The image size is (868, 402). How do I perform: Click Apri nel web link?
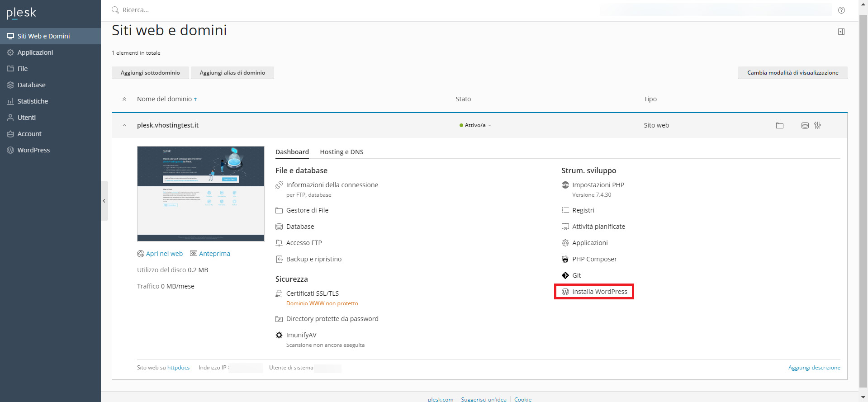coord(164,254)
